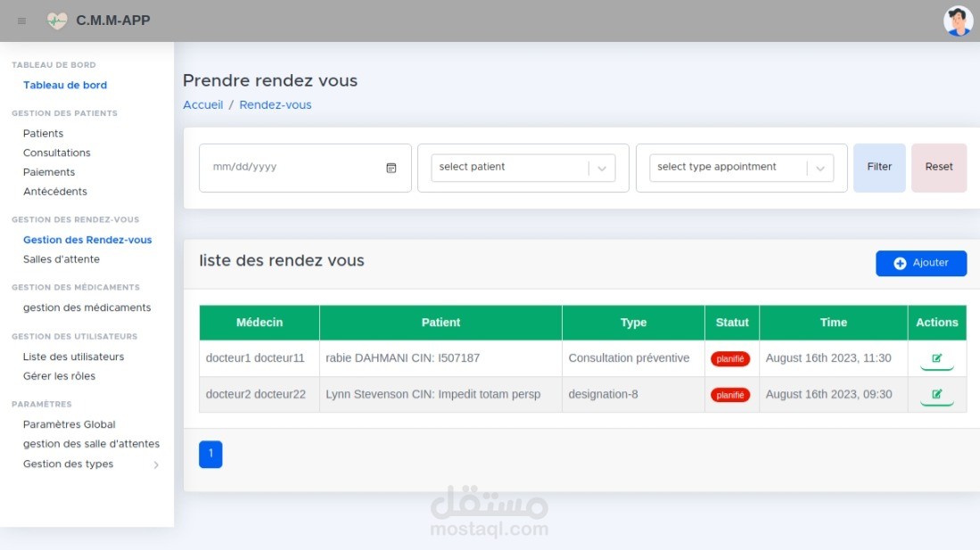Edit the Lynn Stevenson appointment
The width and height of the screenshot is (980, 550).
(937, 394)
